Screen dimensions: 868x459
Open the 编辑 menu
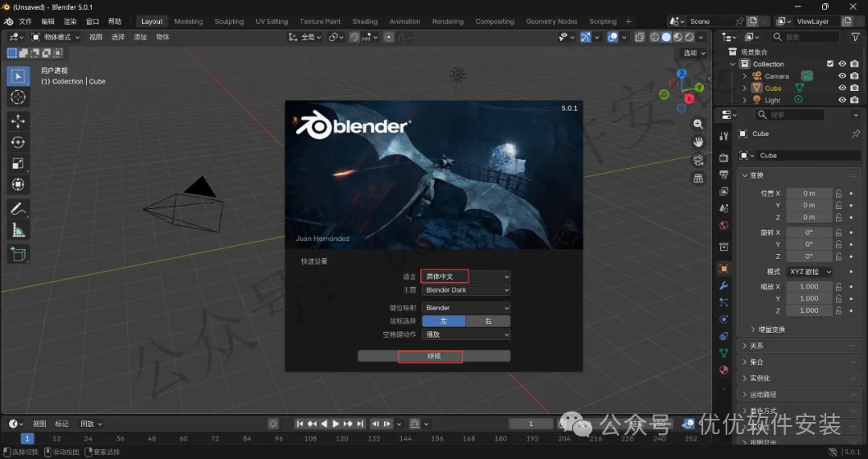(48, 22)
